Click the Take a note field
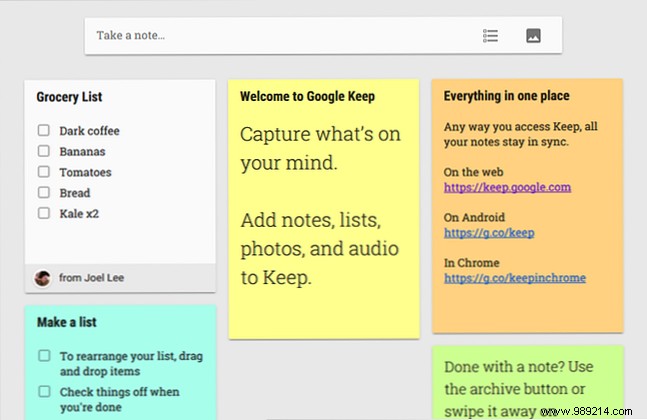Screen dimensions: 647x420 323,35
